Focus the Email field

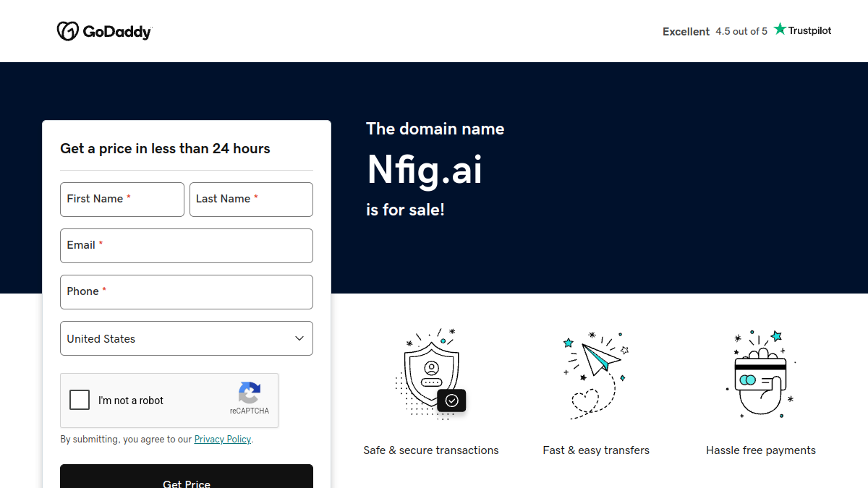(187, 246)
